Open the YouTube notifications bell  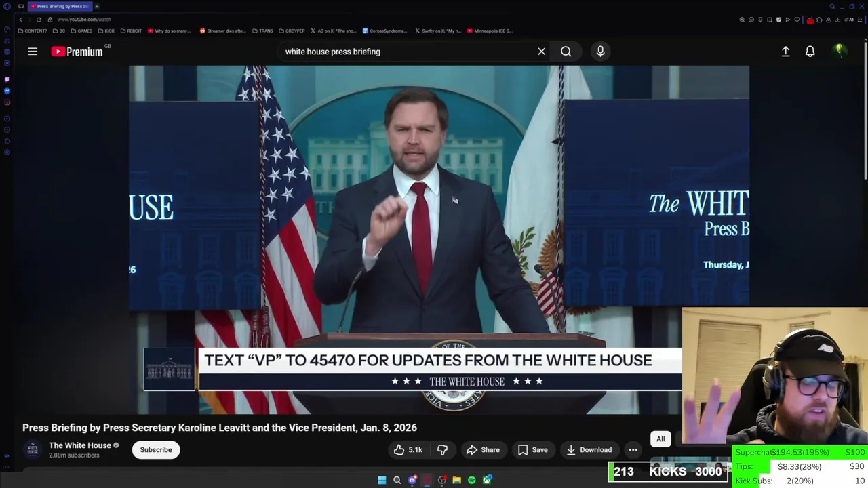tap(810, 52)
